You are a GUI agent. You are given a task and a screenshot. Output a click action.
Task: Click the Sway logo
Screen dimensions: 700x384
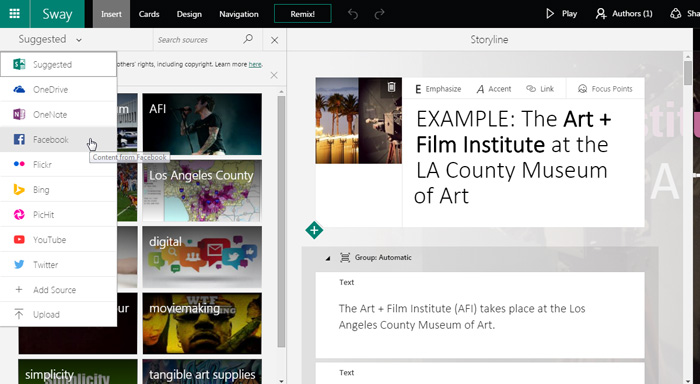(x=57, y=14)
